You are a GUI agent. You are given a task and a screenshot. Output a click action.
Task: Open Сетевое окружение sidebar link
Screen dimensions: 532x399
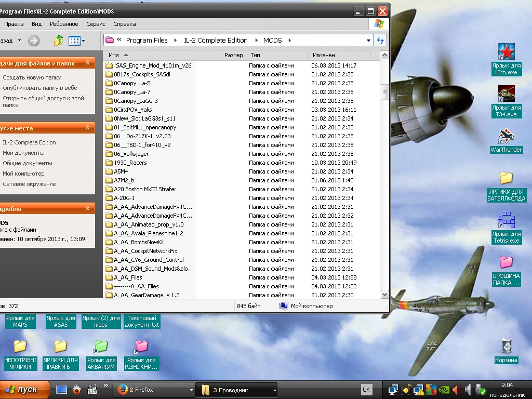coord(30,184)
